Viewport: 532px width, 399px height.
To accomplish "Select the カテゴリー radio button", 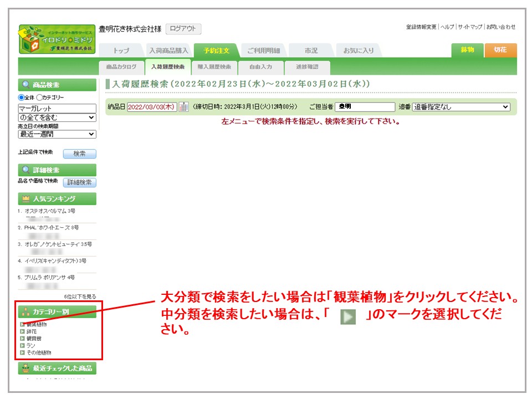I will tap(39, 98).
